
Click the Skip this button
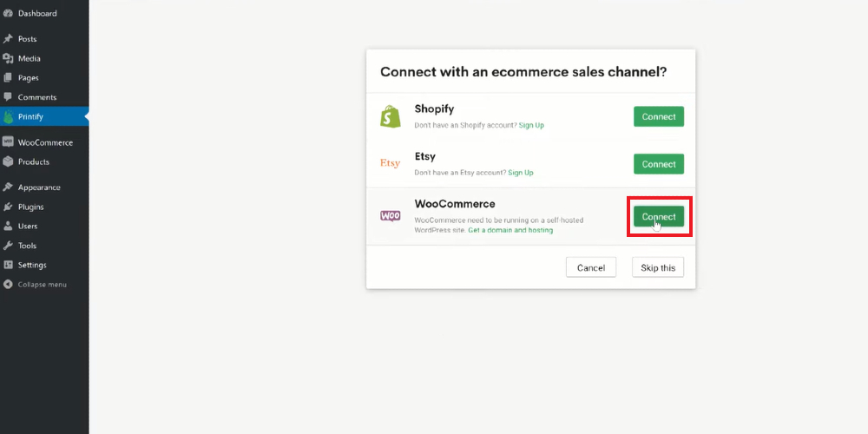click(x=658, y=267)
